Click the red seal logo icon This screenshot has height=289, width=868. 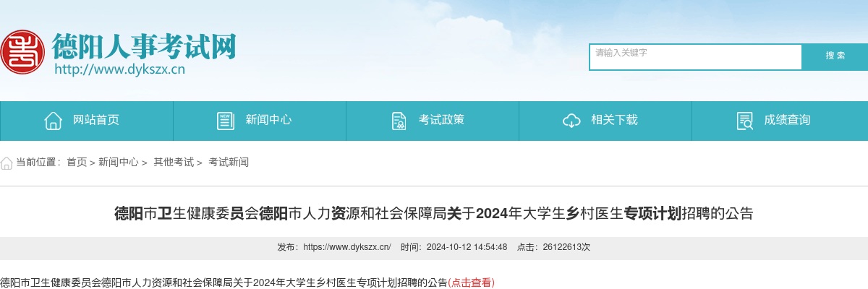21,51
